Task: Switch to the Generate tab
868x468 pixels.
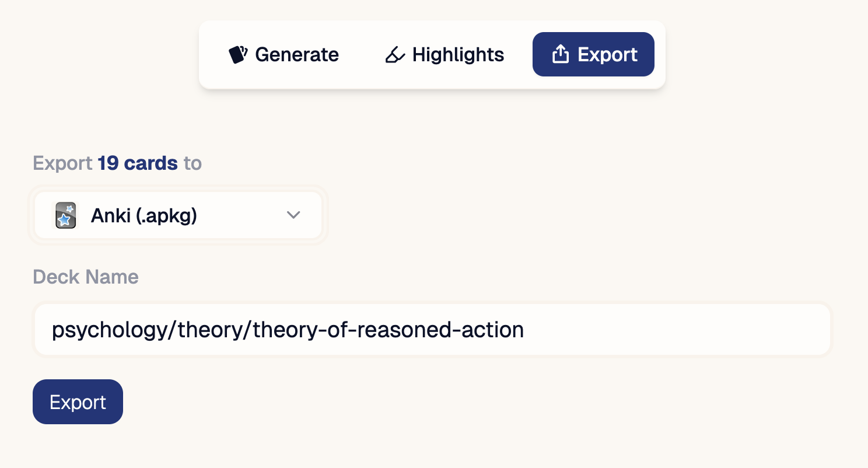Action: click(283, 55)
